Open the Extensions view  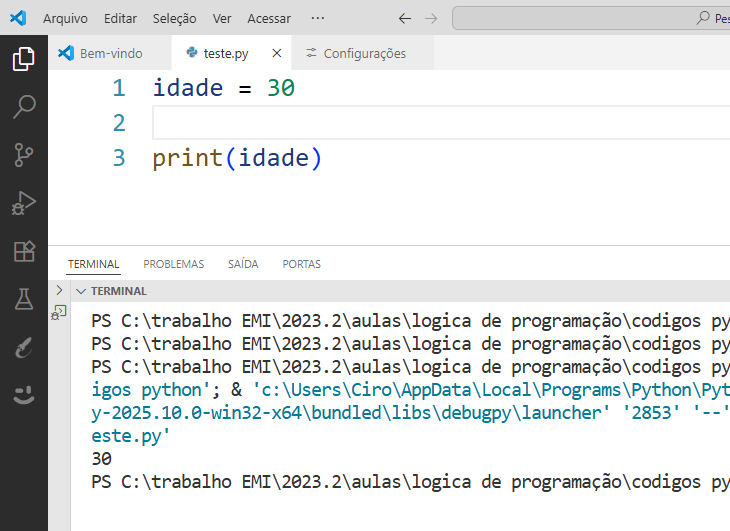pyautogui.click(x=23, y=251)
